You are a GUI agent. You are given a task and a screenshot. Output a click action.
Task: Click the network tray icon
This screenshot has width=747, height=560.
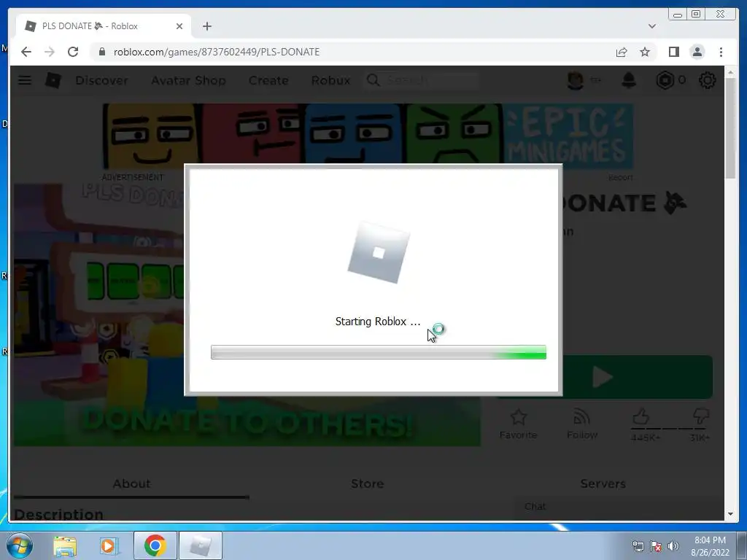(638, 546)
